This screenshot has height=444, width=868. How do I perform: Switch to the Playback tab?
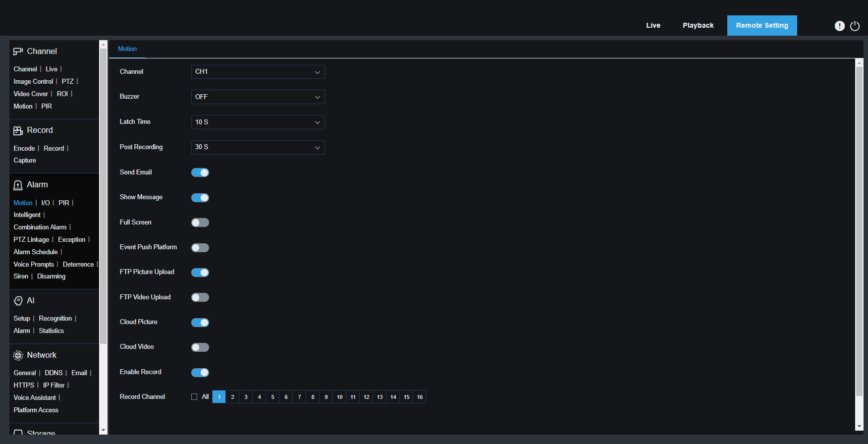point(698,26)
